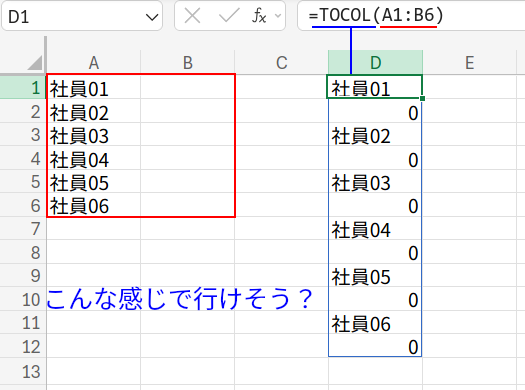
Task: Click cell D1 containing 社員01
Action: (375, 87)
